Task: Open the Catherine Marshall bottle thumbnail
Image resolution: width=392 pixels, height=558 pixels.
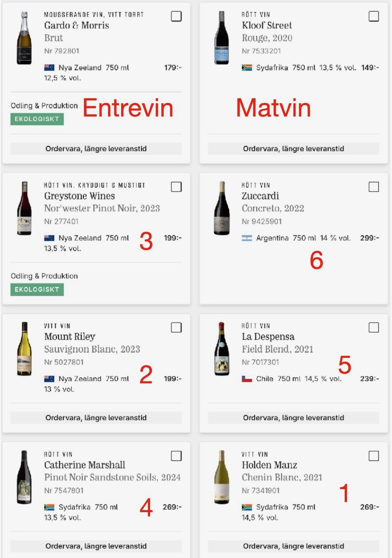Action: point(24,477)
